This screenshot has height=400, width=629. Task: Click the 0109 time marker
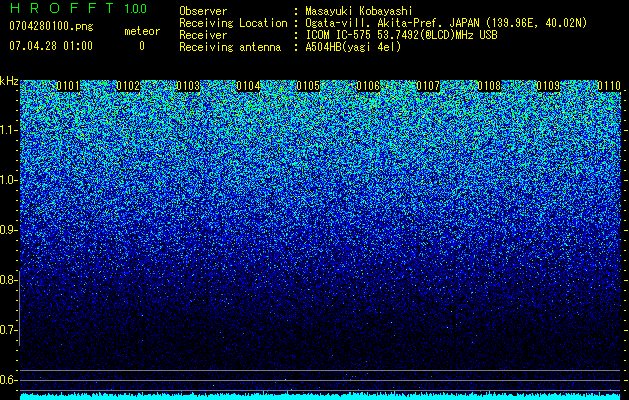point(548,86)
